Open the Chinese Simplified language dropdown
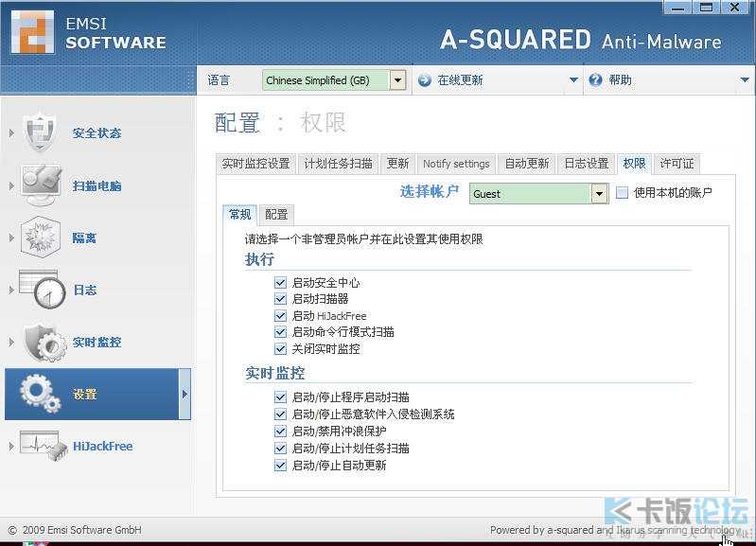This screenshot has height=546, width=756. tap(397, 80)
